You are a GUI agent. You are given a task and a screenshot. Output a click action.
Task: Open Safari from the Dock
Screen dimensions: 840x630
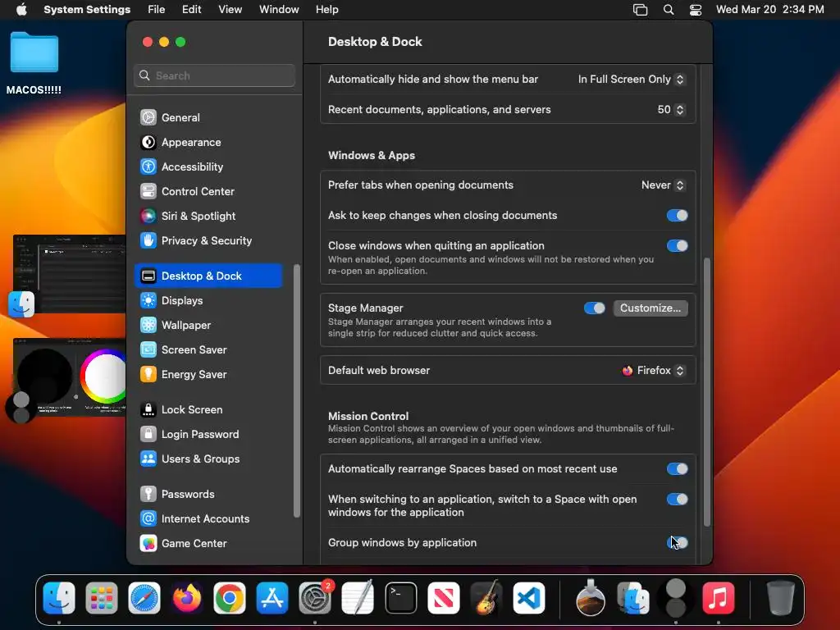coord(144,598)
